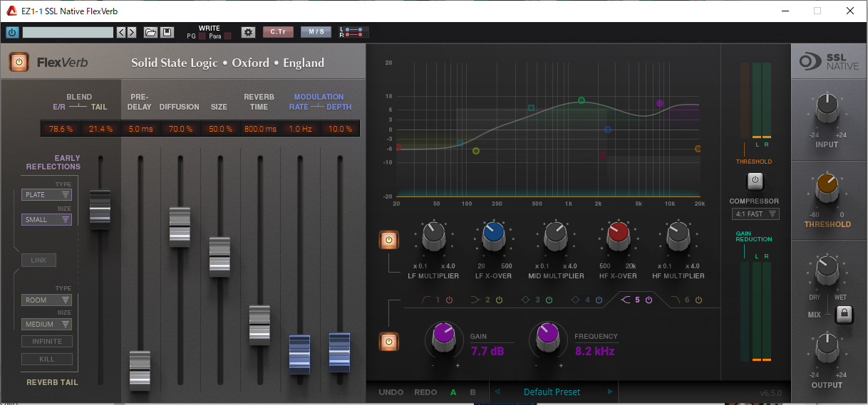This screenshot has width=868, height=405.
Task: Switch to preset slot B
Action: [x=472, y=392]
